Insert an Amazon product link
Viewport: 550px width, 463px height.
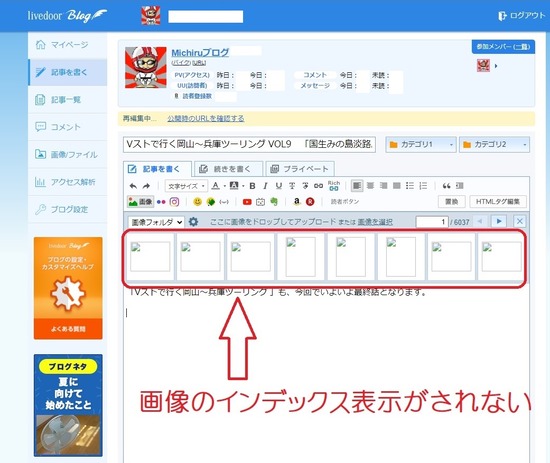pos(297,202)
